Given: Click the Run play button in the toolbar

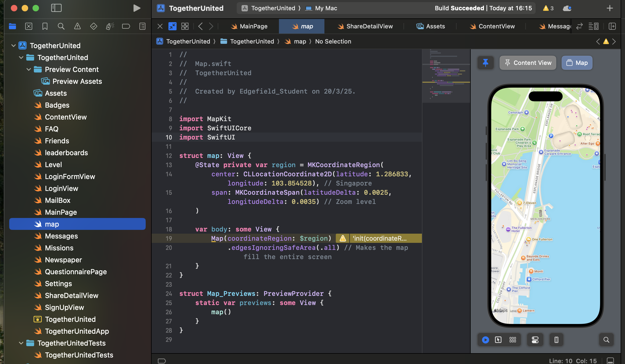Looking at the screenshot, I should tap(137, 8).
